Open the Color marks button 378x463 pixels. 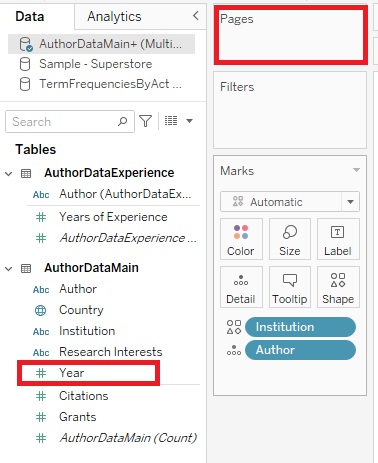pos(241,239)
